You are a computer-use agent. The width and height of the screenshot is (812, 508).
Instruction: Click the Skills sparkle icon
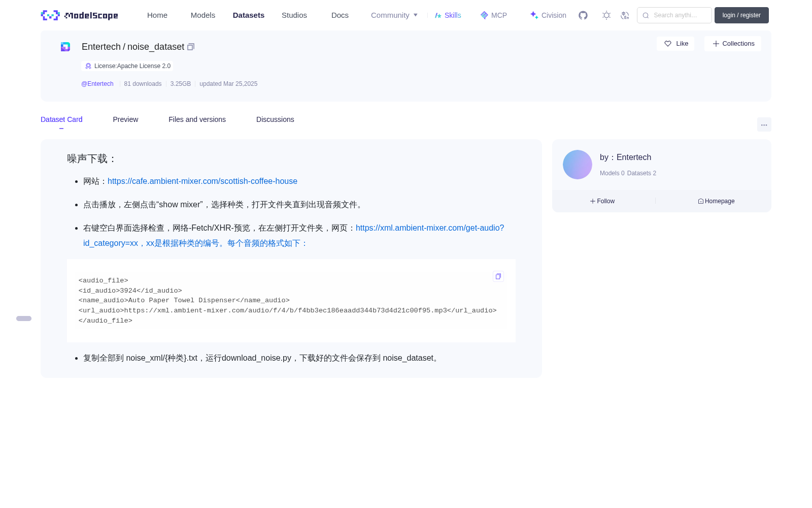pyautogui.click(x=438, y=15)
